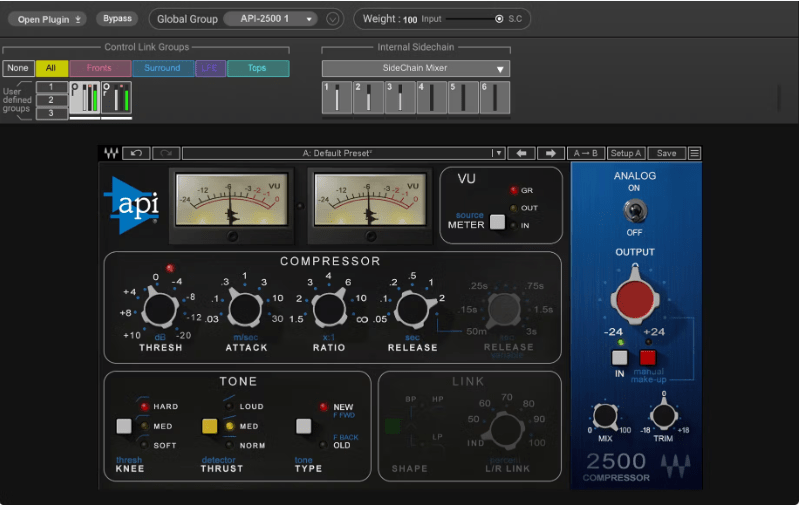
Task: Toggle the METER source button
Action: 497,222
